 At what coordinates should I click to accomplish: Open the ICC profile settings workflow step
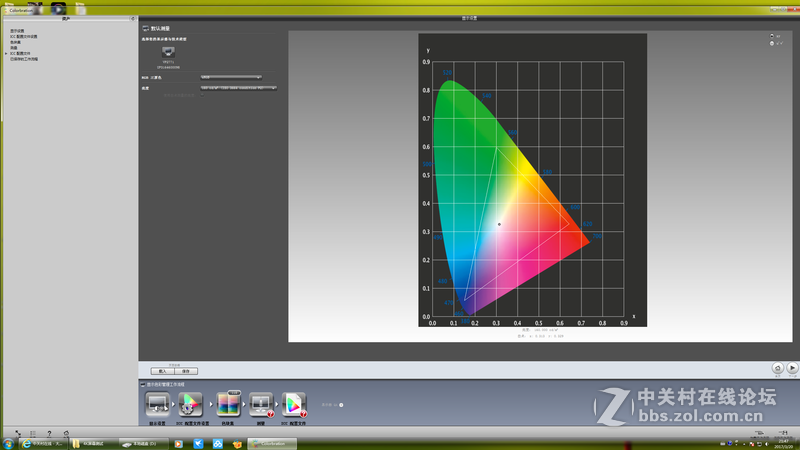(191, 405)
